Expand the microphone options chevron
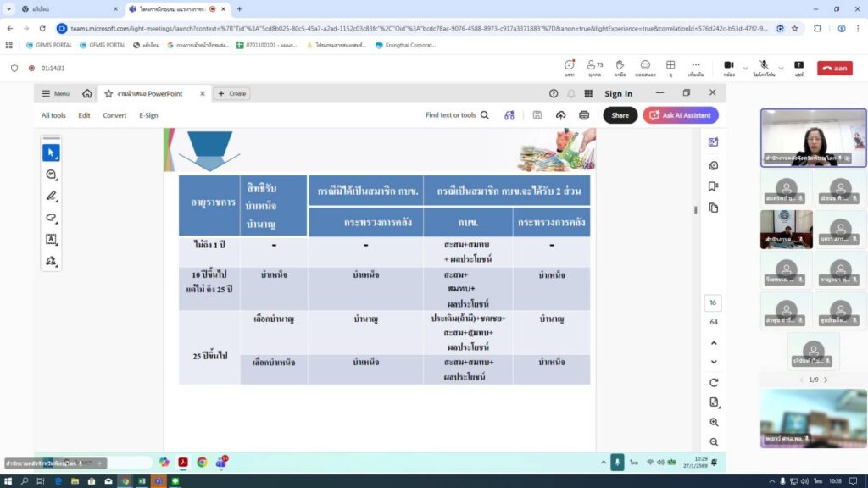 [782, 68]
